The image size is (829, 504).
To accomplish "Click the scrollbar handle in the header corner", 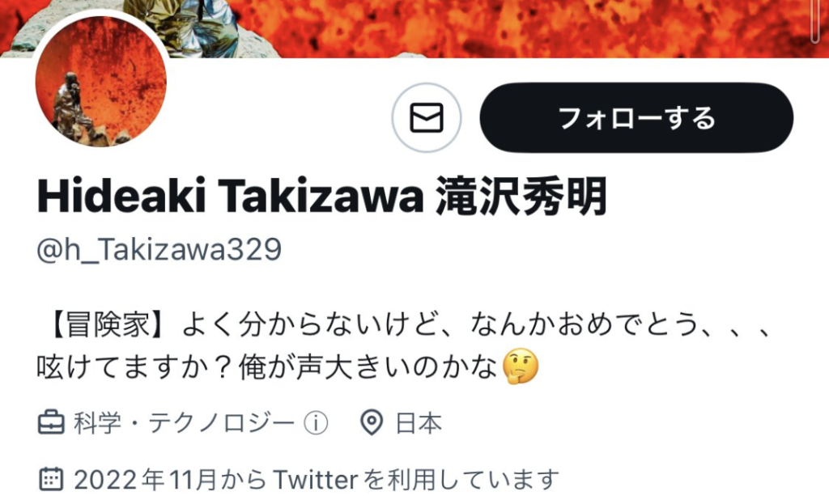I will click(816, 21).
